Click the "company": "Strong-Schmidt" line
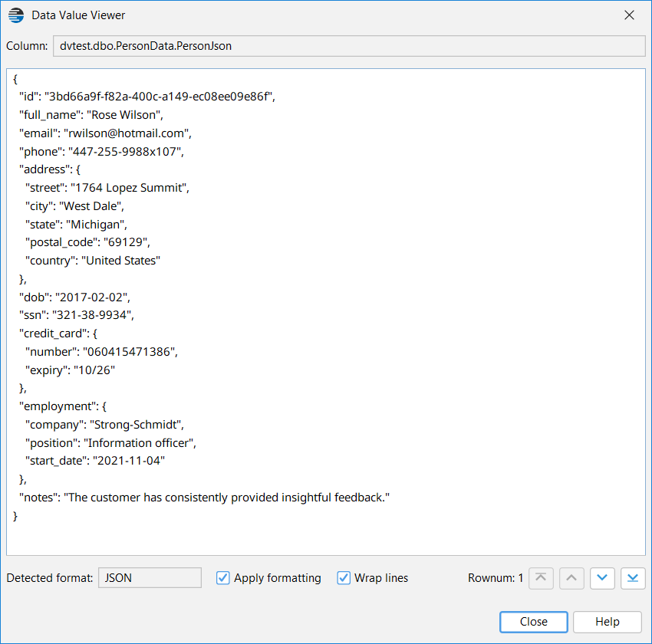The width and height of the screenshot is (652, 644). coord(105,424)
